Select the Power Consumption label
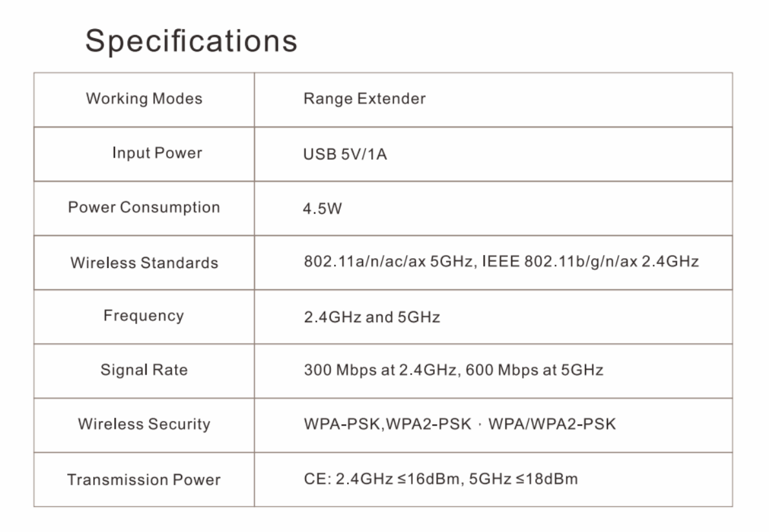Screen dimensions: 769x532 pyautogui.click(x=144, y=207)
